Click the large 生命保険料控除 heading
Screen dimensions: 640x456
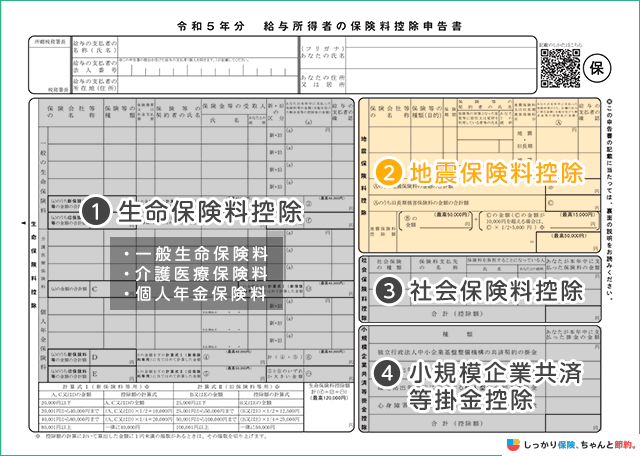tap(211, 211)
